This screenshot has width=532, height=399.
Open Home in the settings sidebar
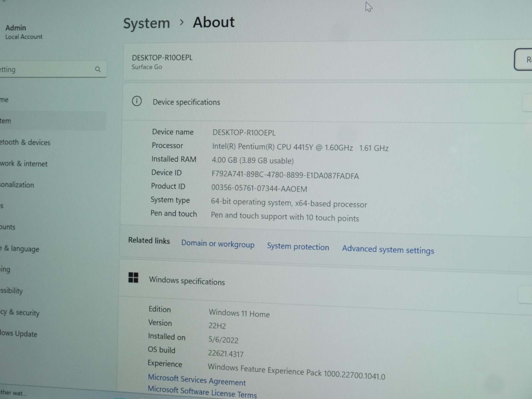pos(4,100)
